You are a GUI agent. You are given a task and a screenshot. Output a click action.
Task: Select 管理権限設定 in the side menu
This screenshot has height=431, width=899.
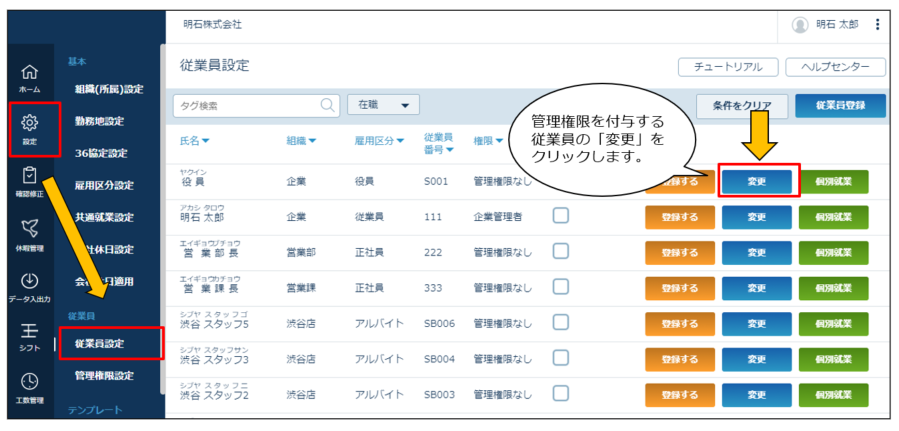pos(104,376)
